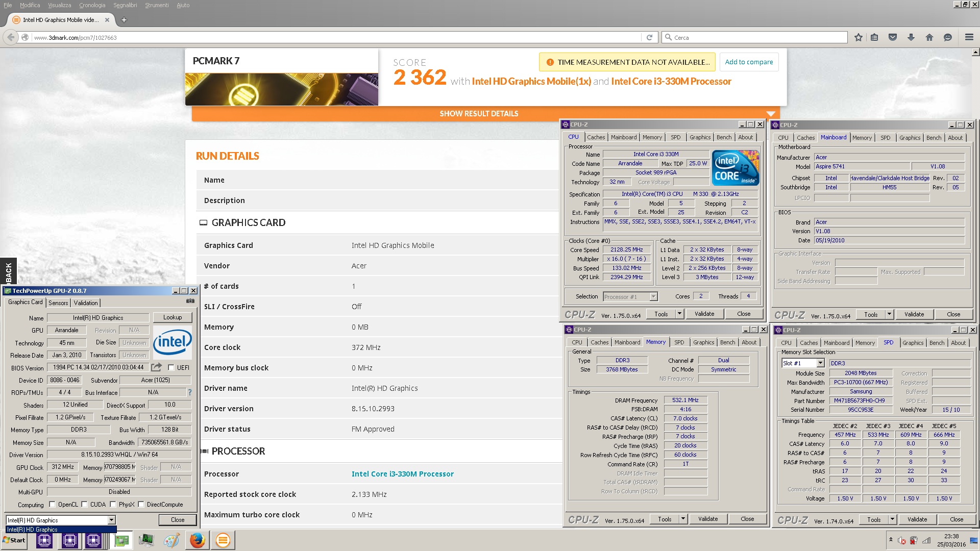
Task: Click TIME MEASUREMENT DATA NOT AVAILABLE notice
Action: (x=627, y=62)
